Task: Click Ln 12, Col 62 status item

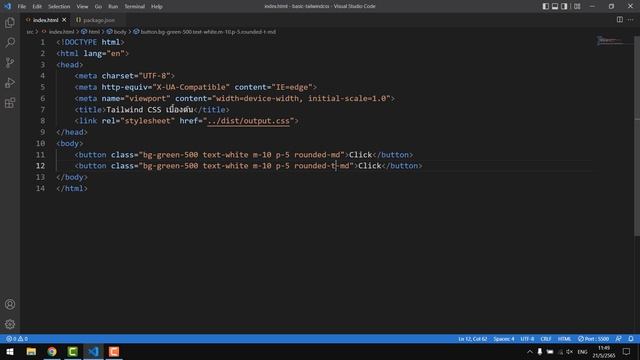Action: click(472, 339)
